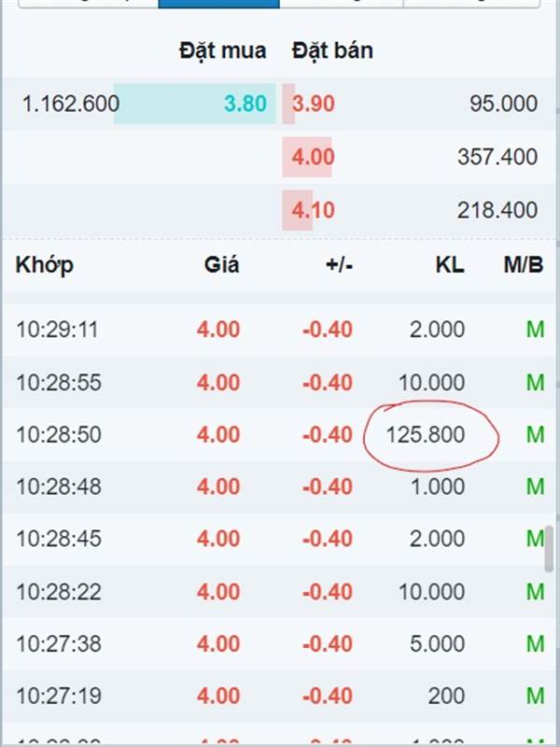Click the 3.90 ask price
Image resolution: width=560 pixels, height=747 pixels.
[314, 104]
